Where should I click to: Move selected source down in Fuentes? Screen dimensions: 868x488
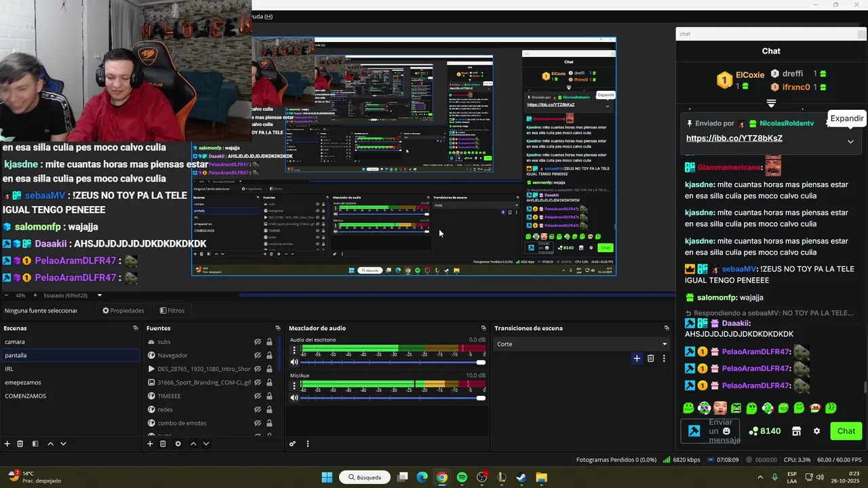[206, 444]
